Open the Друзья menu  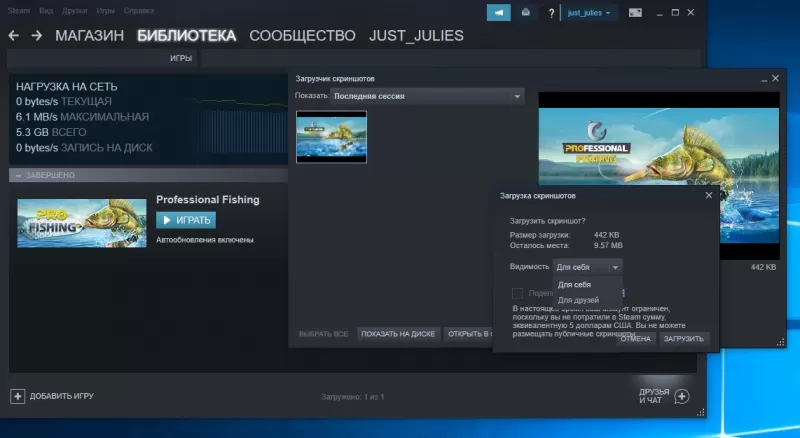pyautogui.click(x=74, y=11)
